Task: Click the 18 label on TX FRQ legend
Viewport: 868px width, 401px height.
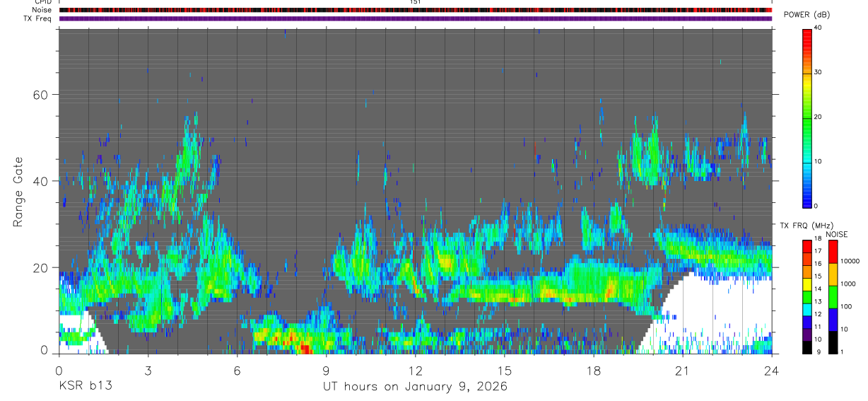Action: (818, 238)
